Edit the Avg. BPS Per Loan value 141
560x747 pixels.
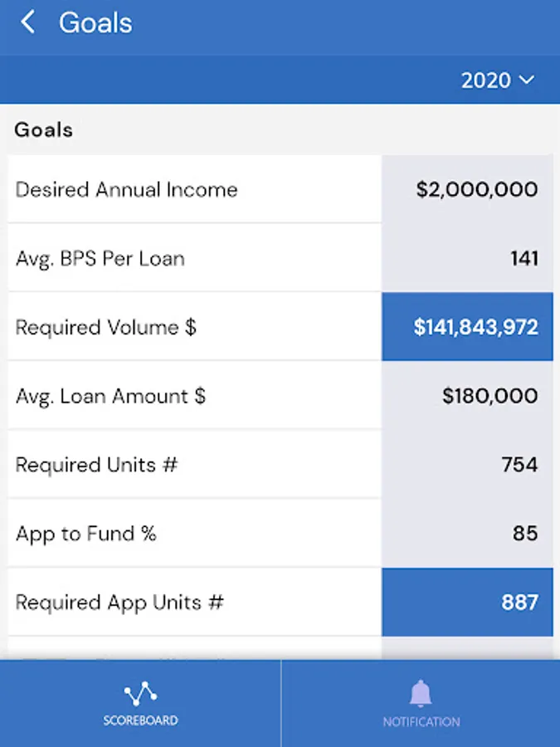[467, 258]
